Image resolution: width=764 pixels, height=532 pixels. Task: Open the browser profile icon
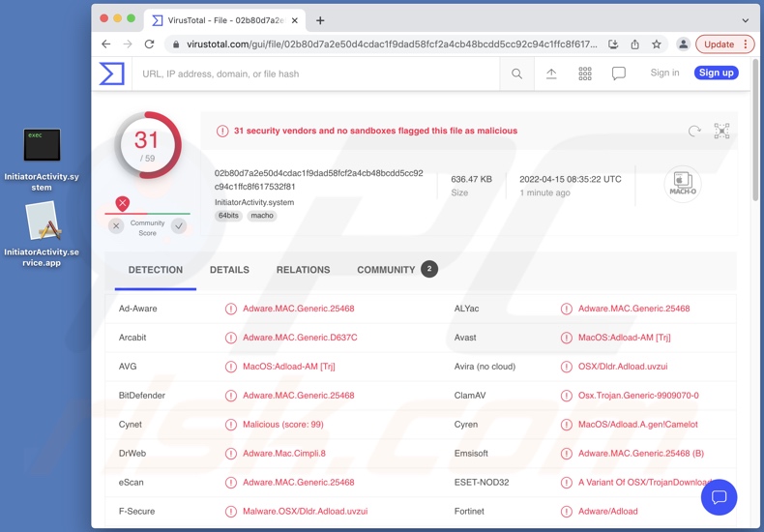(683, 44)
